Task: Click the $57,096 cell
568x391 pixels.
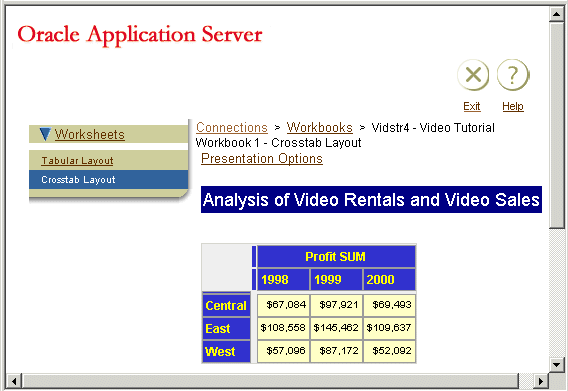Action: point(283,351)
